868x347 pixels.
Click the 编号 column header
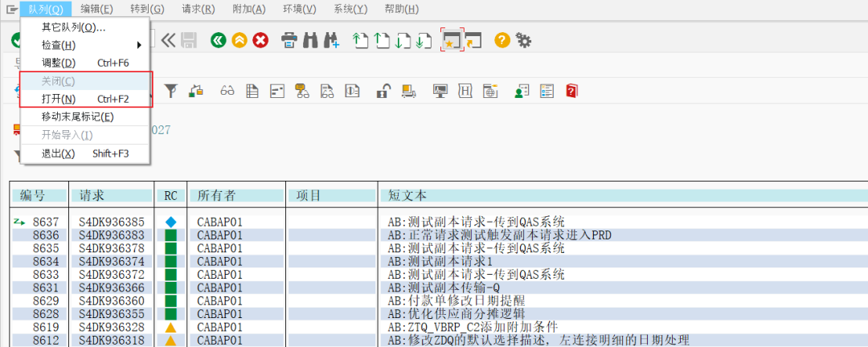40,195
